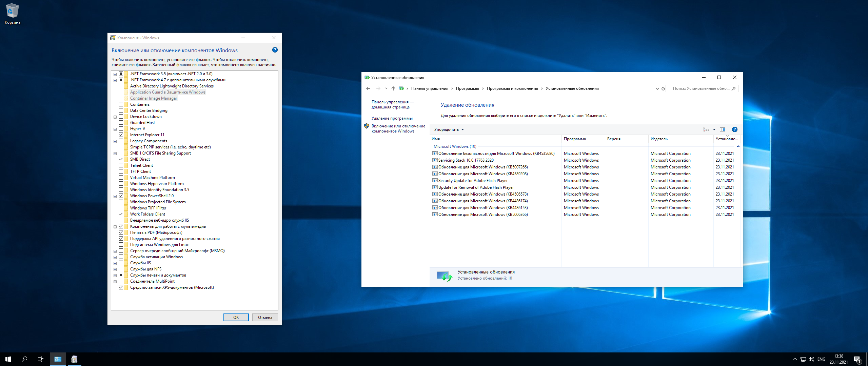The height and width of the screenshot is (366, 868).
Task: Open the recent locations dropdown arrow
Action: 386,88
